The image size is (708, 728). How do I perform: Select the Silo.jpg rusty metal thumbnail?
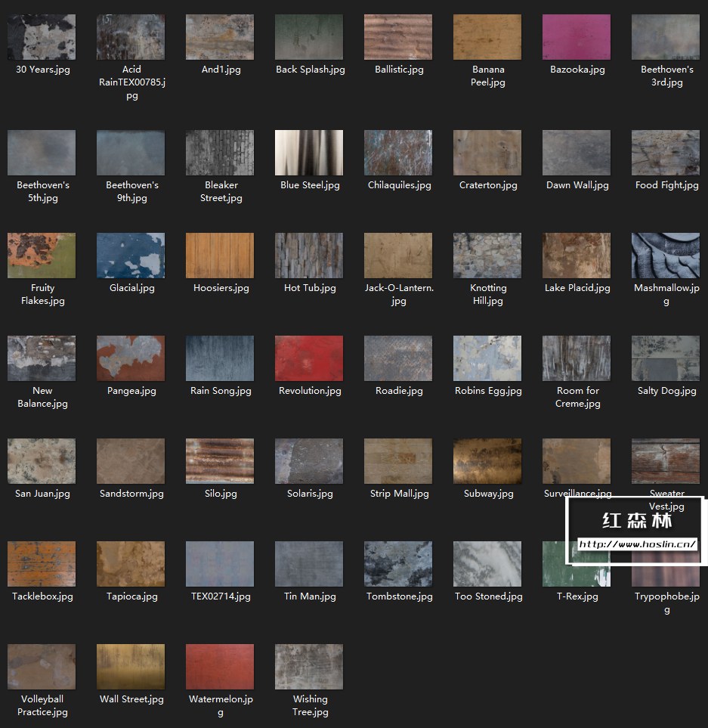tap(219, 461)
